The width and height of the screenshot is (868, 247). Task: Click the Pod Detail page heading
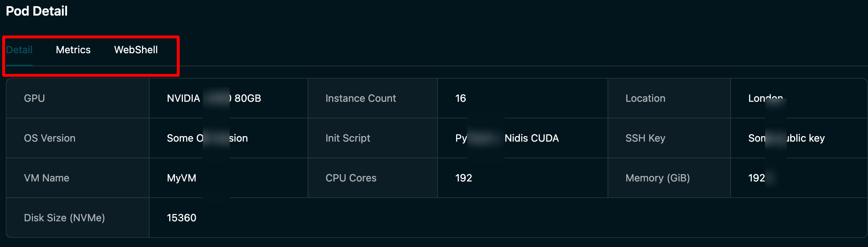coord(36,11)
